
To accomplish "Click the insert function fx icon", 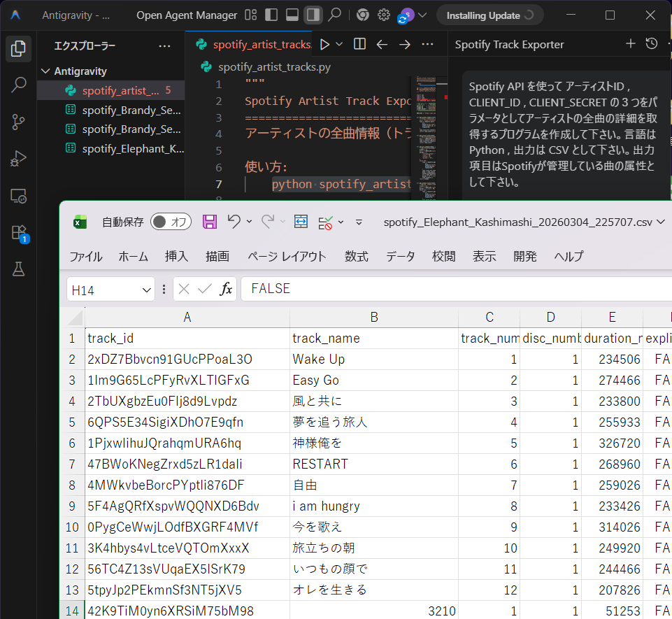I will click(x=226, y=289).
